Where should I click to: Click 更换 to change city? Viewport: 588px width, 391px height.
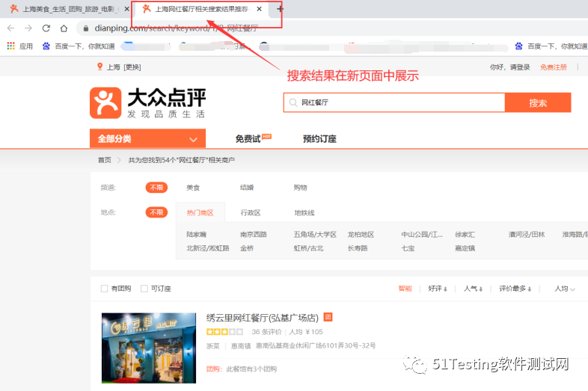click(132, 67)
